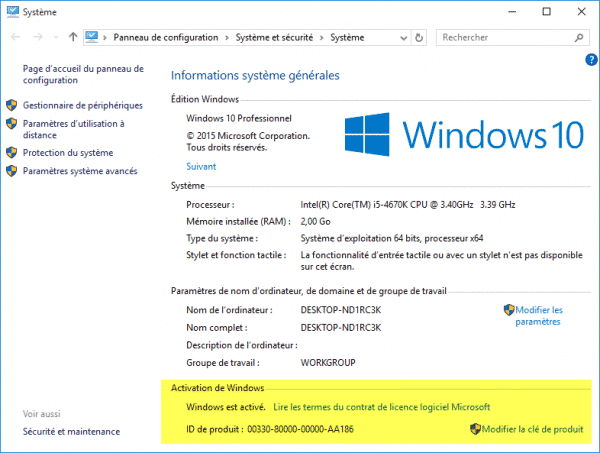Open Modifier les paramètres link

pos(539,316)
